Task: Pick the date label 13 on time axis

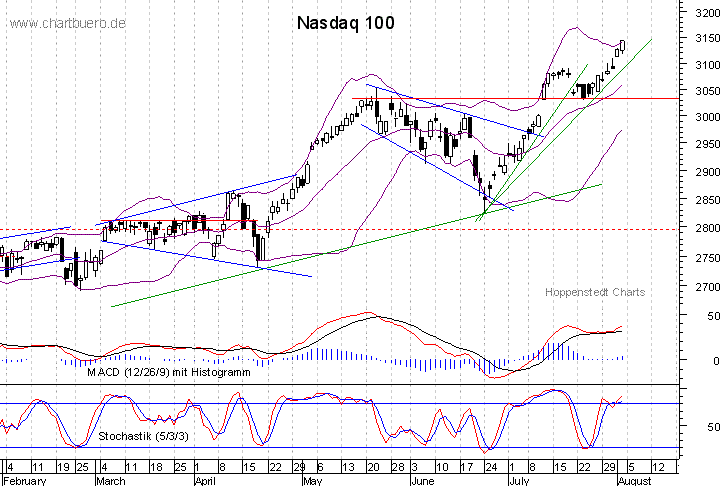Action: point(348,467)
